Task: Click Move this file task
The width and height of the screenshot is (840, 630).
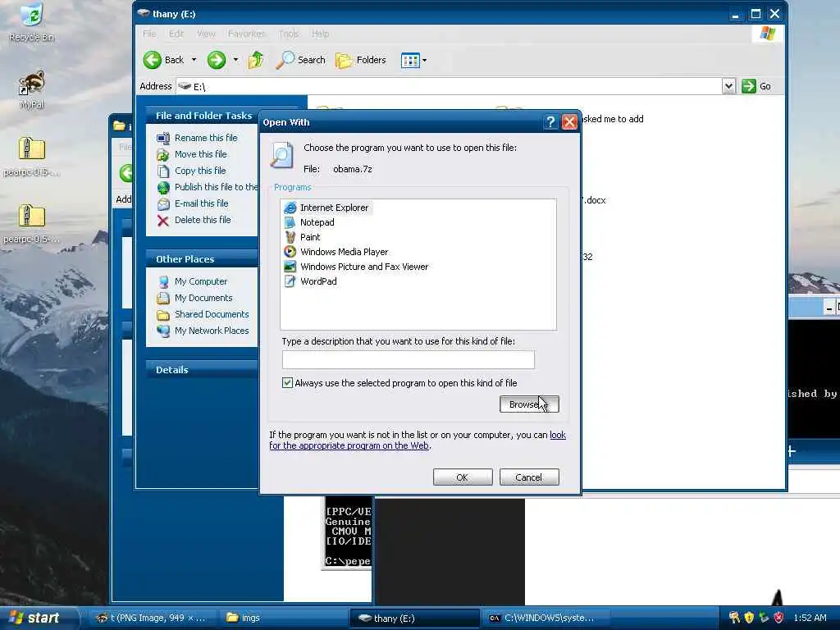Action: [200, 154]
